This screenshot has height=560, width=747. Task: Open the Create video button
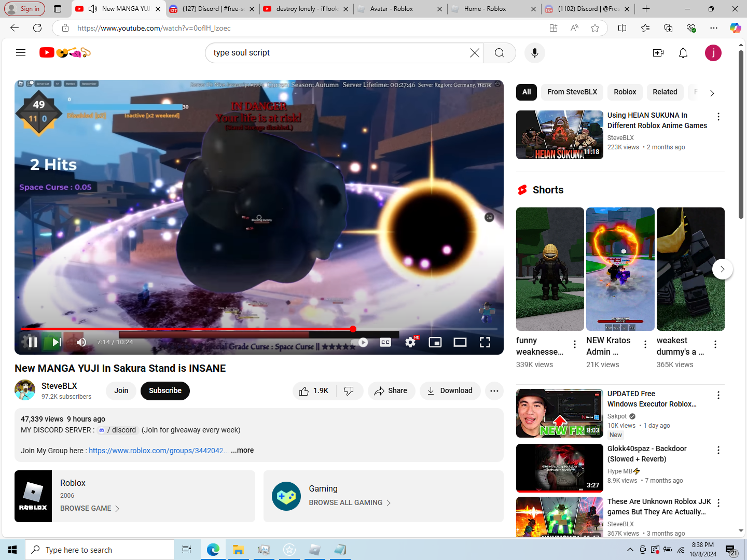(x=658, y=53)
